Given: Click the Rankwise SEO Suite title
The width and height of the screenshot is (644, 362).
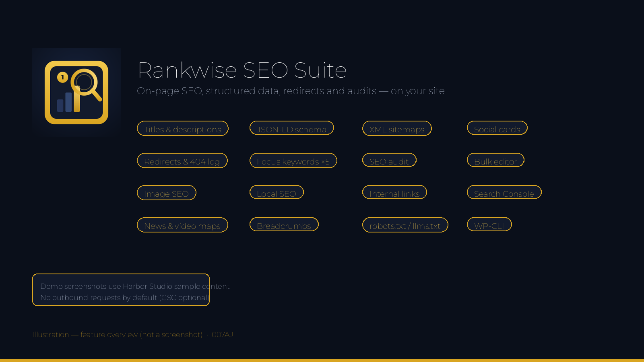Looking at the screenshot, I should [242, 70].
